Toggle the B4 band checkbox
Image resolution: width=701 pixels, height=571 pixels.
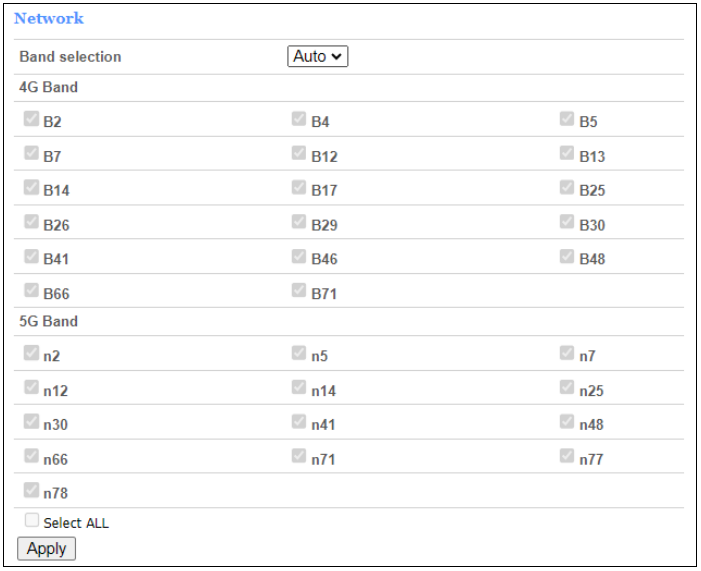(x=299, y=120)
